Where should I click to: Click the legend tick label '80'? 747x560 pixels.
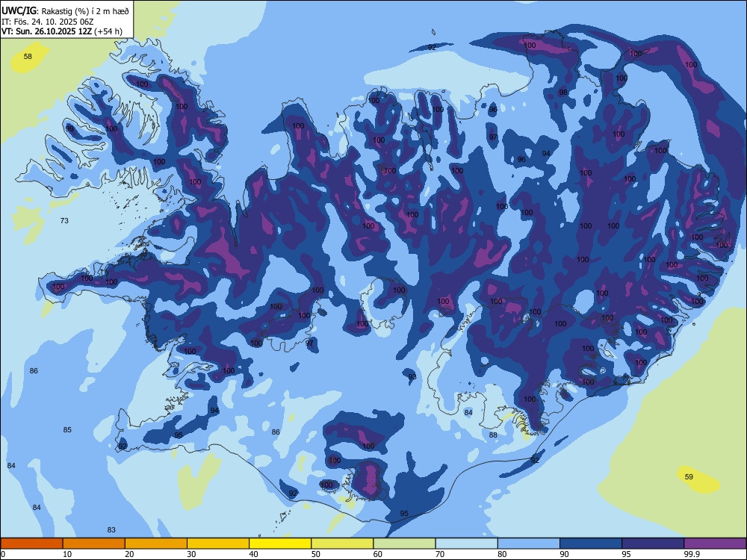click(502, 554)
